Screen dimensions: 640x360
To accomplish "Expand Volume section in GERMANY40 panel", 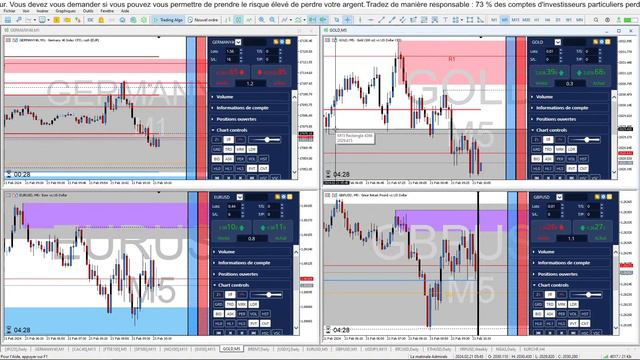I will click(250, 97).
